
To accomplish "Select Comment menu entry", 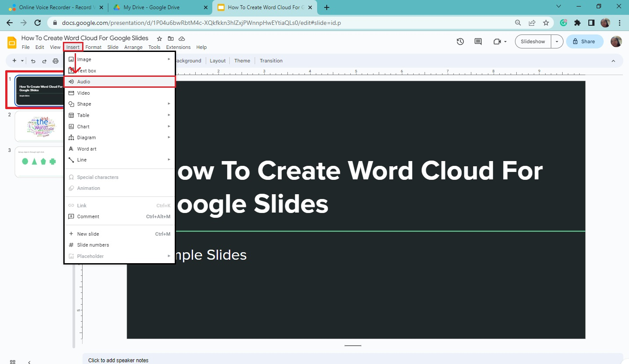I will pos(120,216).
